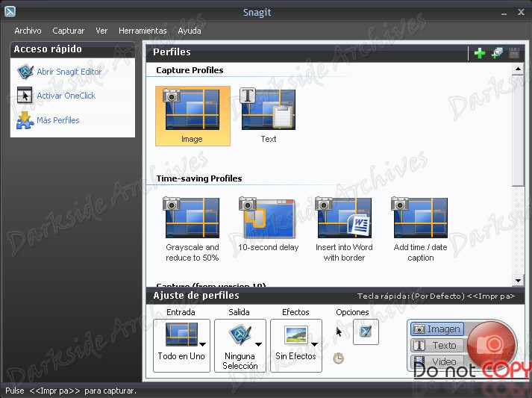Click the new profile wizard icon
Screen dimensions: 532x398
pos(497,53)
